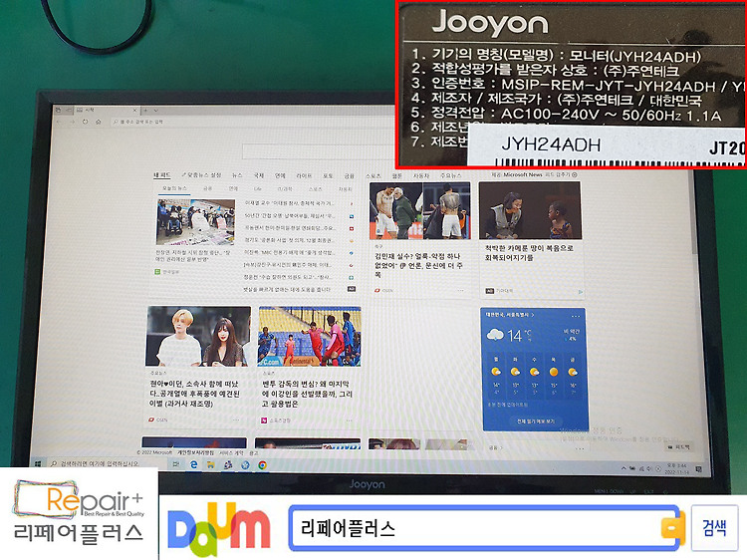This screenshot has height=560, width=747.
Task: Click the browser forward arrow
Action: click(73, 122)
